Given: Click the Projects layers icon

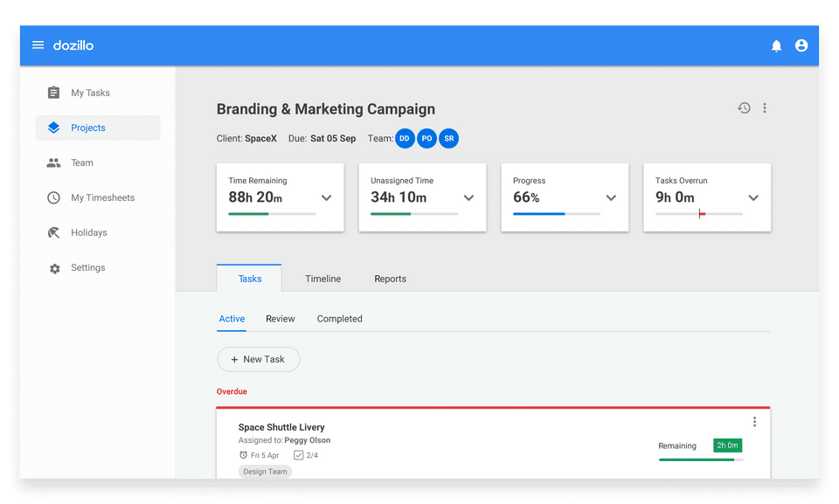Looking at the screenshot, I should (x=53, y=128).
